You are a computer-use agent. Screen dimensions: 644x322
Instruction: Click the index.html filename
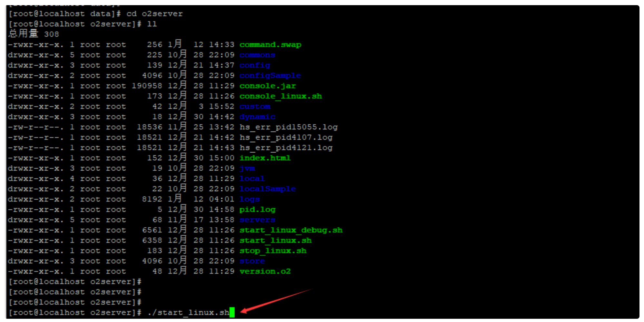coord(265,158)
